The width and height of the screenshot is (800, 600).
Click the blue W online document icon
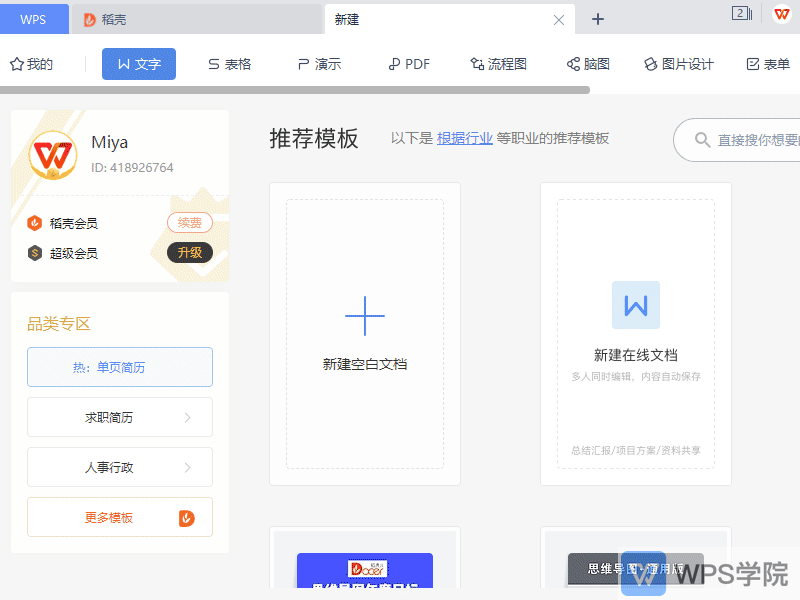coord(636,305)
